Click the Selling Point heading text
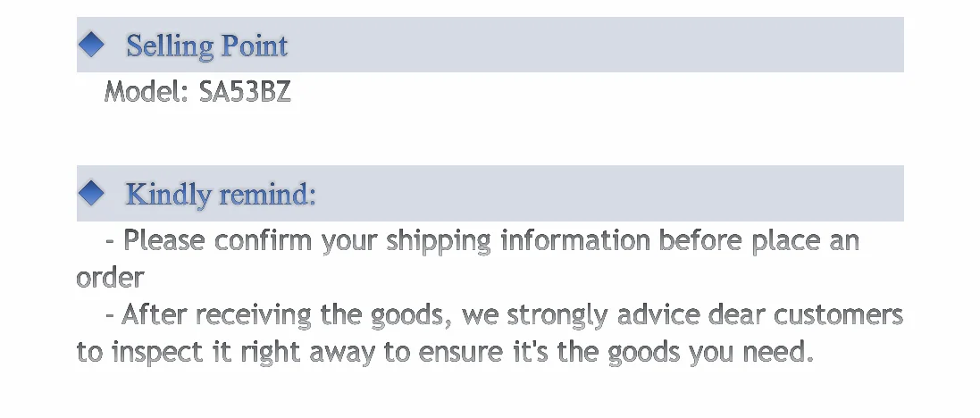The width and height of the screenshot is (980, 418). (x=207, y=46)
